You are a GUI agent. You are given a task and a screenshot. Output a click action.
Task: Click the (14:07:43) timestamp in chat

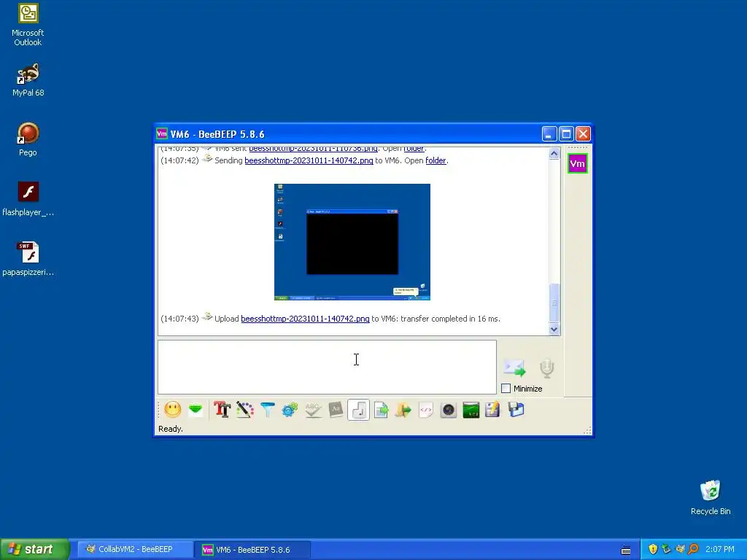179,319
